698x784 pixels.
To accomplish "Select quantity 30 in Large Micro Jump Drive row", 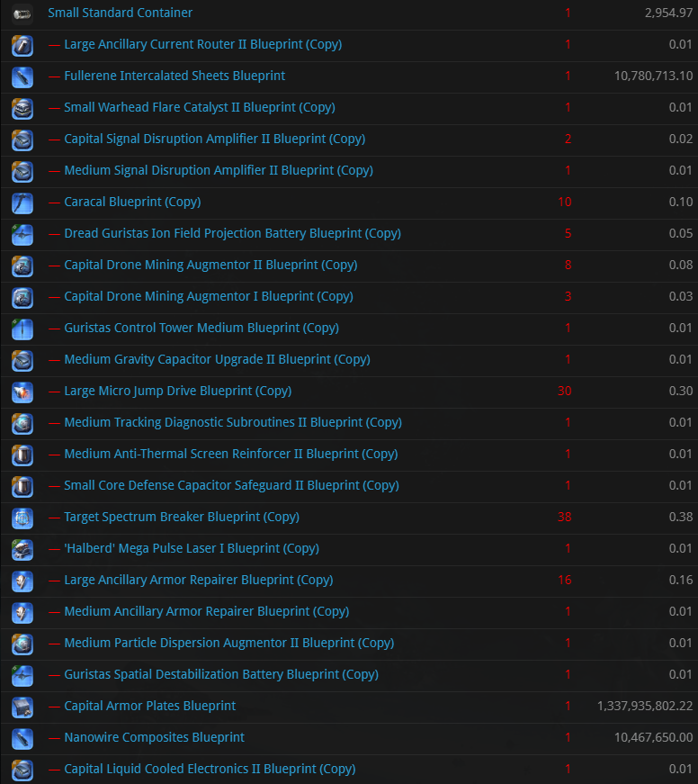I will pos(565,391).
